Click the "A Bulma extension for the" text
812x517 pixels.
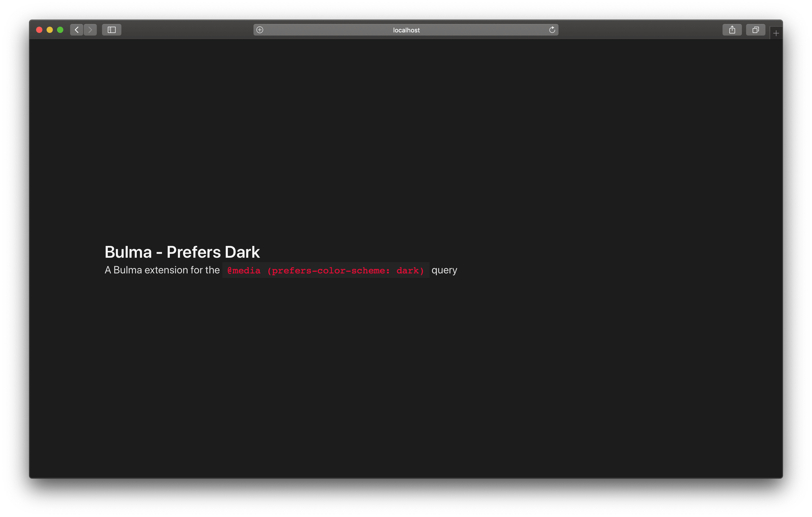162,270
